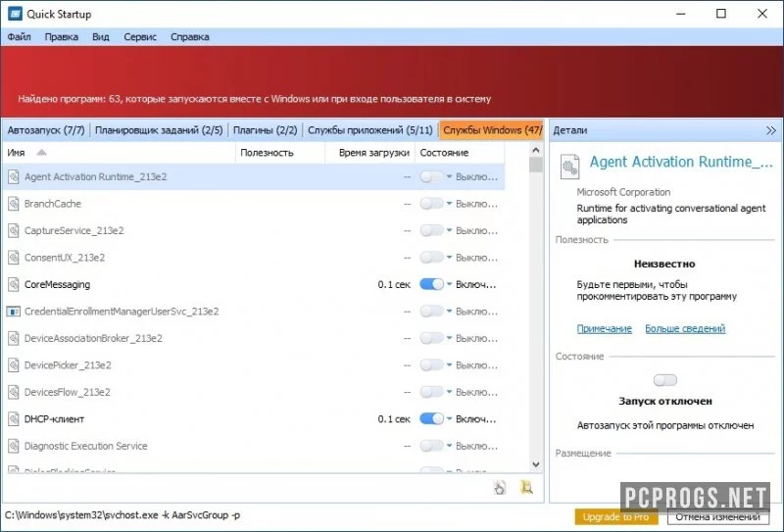Collapse the Детали panel with double chevron
784x532 pixels.
coord(770,130)
